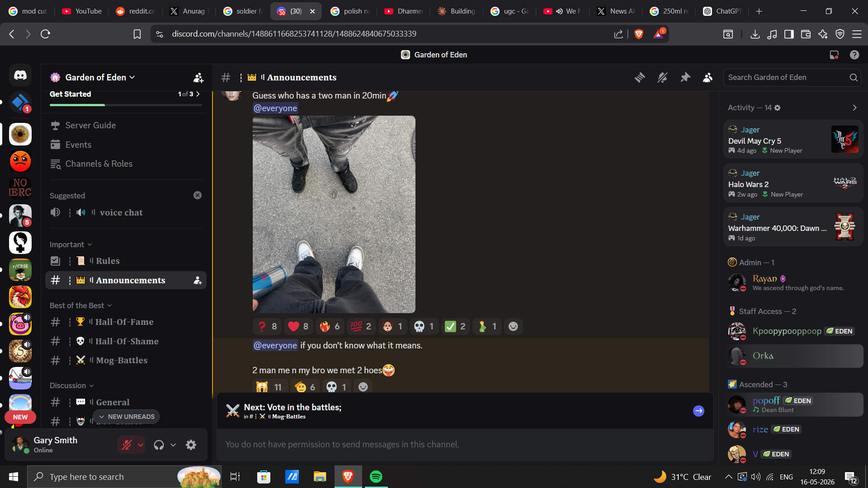This screenshot has width=868, height=488.
Task: Open Orka member profile
Action: click(793, 356)
